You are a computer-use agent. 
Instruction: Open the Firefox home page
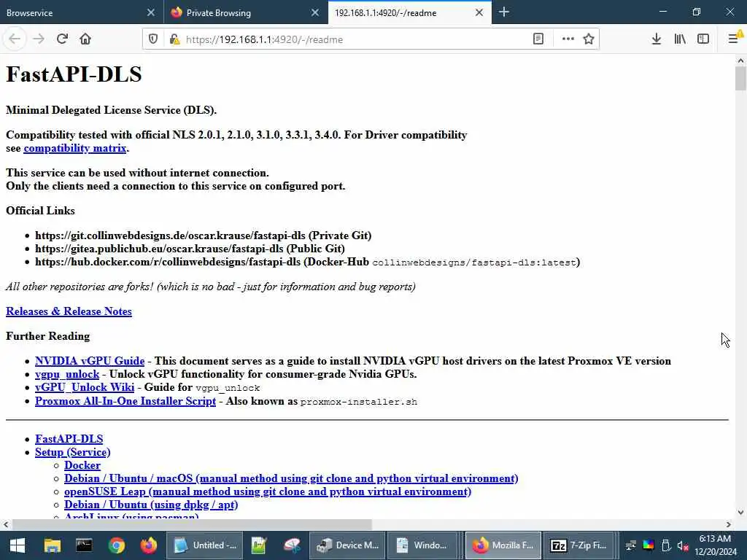point(85,39)
